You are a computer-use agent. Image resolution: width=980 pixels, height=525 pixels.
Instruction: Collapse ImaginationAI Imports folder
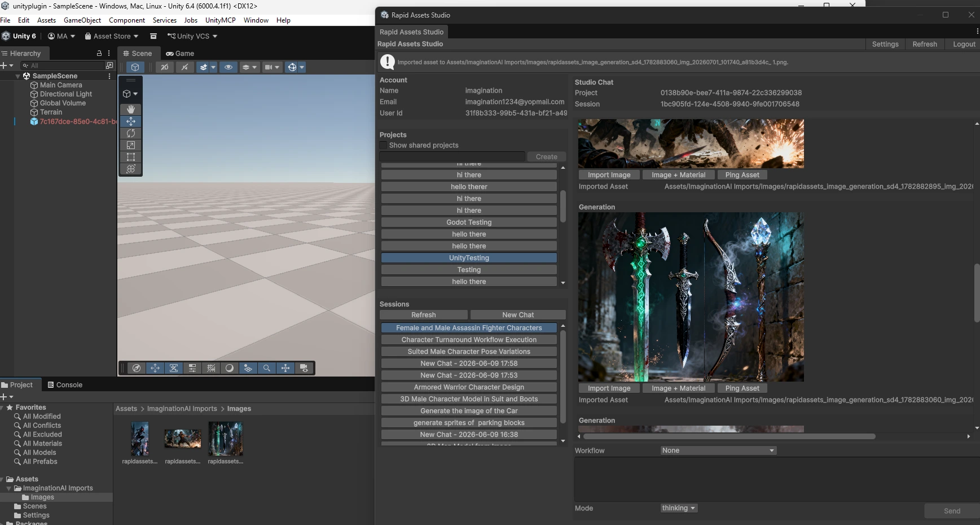9,488
